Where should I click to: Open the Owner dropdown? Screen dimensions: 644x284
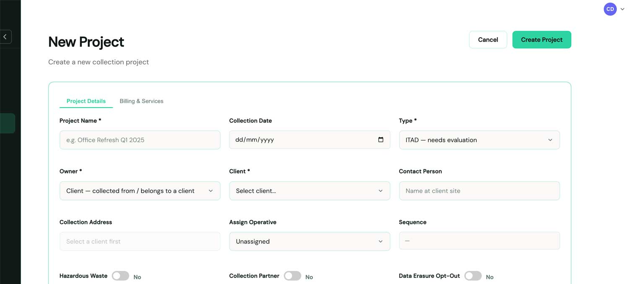pos(140,191)
